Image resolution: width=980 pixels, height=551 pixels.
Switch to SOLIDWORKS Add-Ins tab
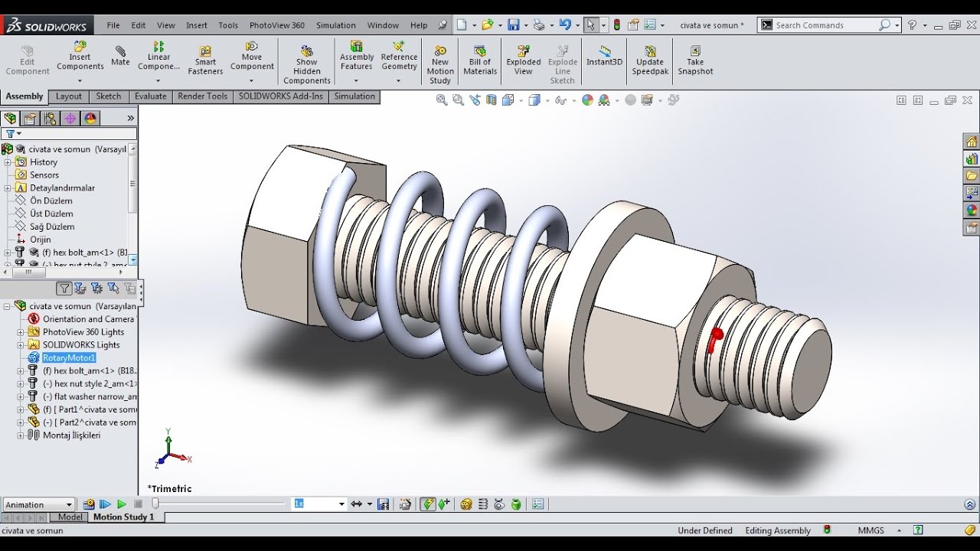(281, 96)
